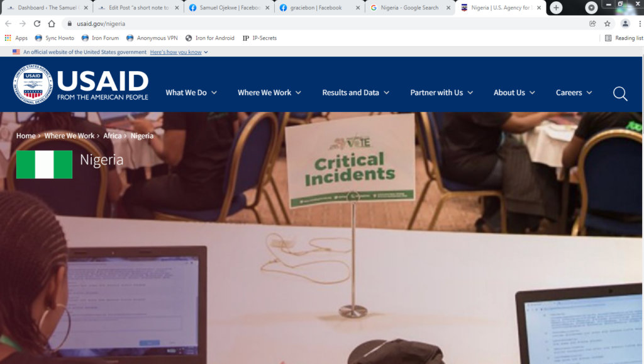Viewport: 644px width, 364px height.
Task: Expand the Results and Data menu
Action: (x=356, y=93)
